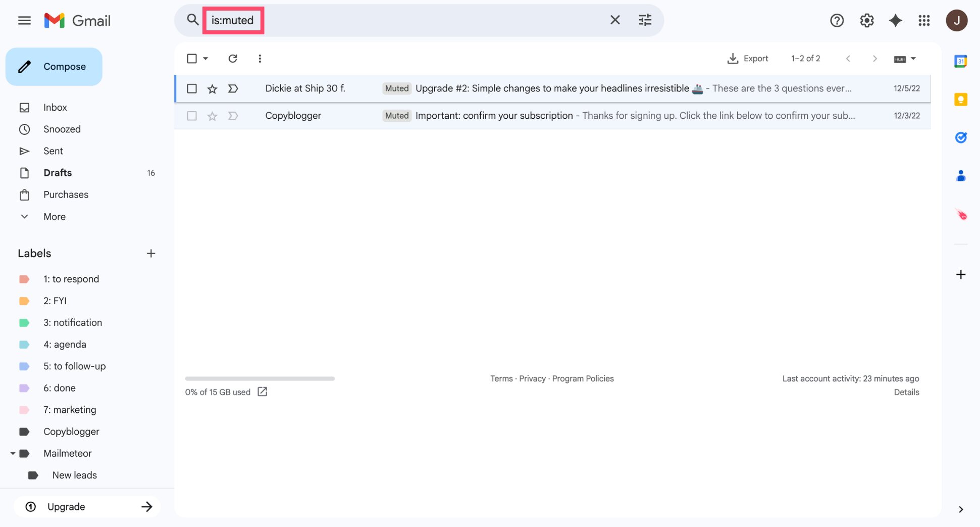
Task: Star the Dickie at Ship 30 email
Action: tap(212, 88)
